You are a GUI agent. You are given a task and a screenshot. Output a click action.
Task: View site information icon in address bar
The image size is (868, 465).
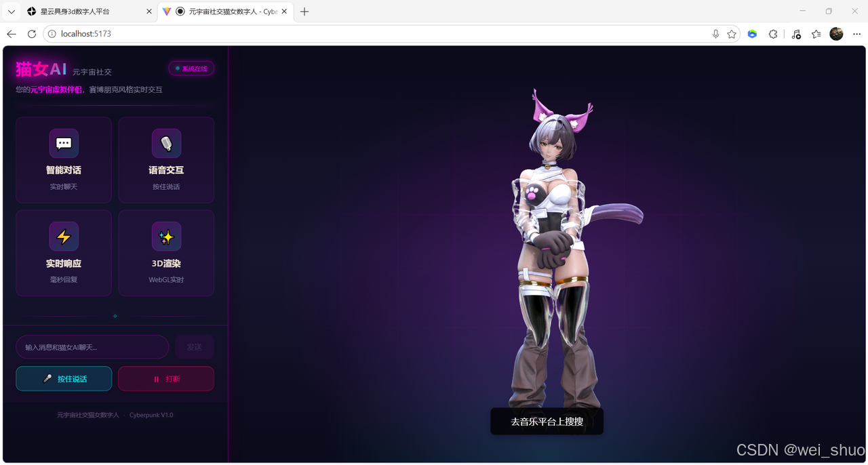[52, 34]
